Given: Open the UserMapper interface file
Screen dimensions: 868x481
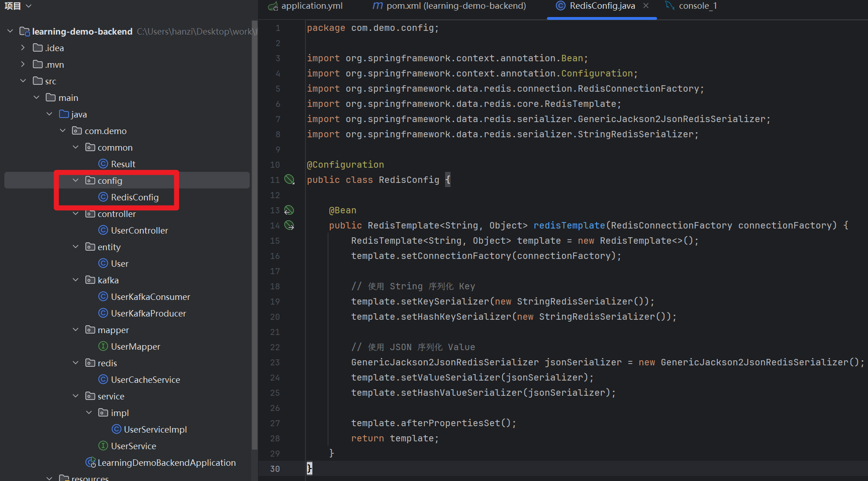Looking at the screenshot, I should (x=135, y=346).
